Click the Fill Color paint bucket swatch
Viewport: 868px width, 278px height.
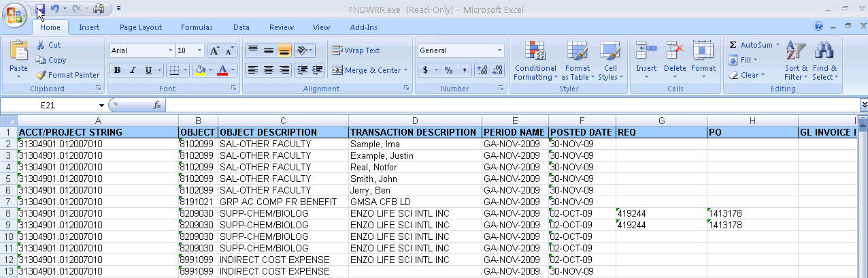[x=200, y=70]
